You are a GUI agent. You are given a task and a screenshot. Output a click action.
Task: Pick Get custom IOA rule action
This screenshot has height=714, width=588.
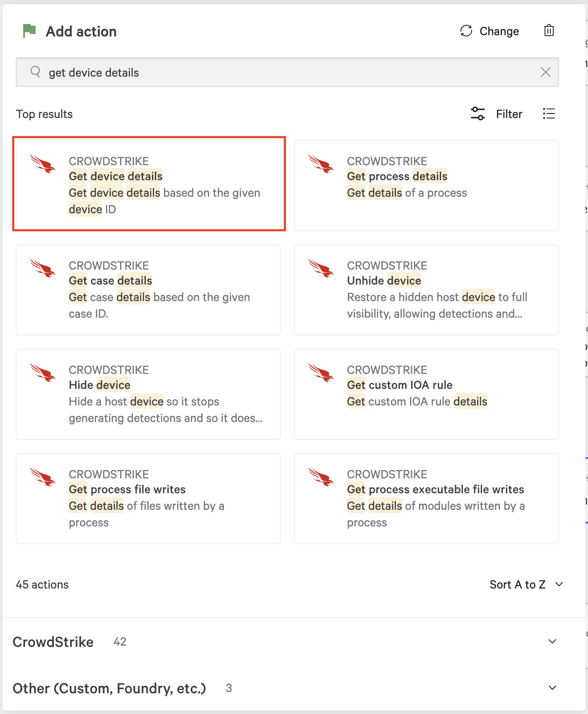[426, 394]
